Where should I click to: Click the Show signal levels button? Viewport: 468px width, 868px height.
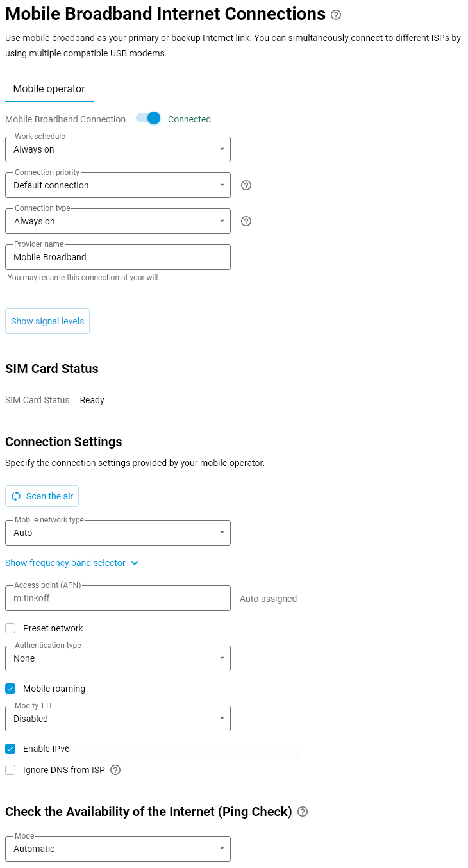pyautogui.click(x=47, y=321)
